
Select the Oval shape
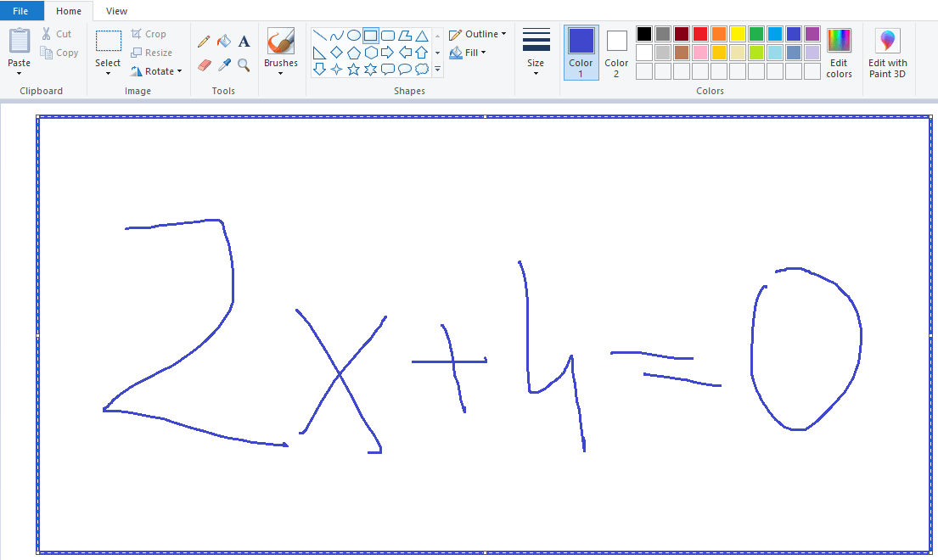pos(354,35)
